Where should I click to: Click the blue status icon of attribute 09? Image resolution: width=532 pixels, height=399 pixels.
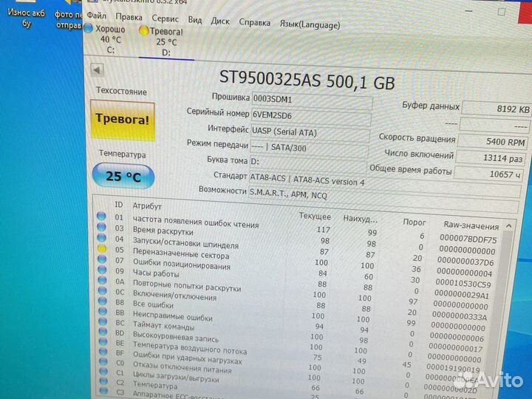pyautogui.click(x=102, y=270)
